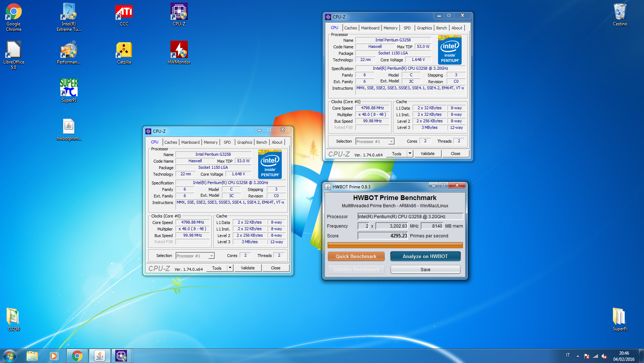Open the hwbotprime jar file icon

pos(69,130)
